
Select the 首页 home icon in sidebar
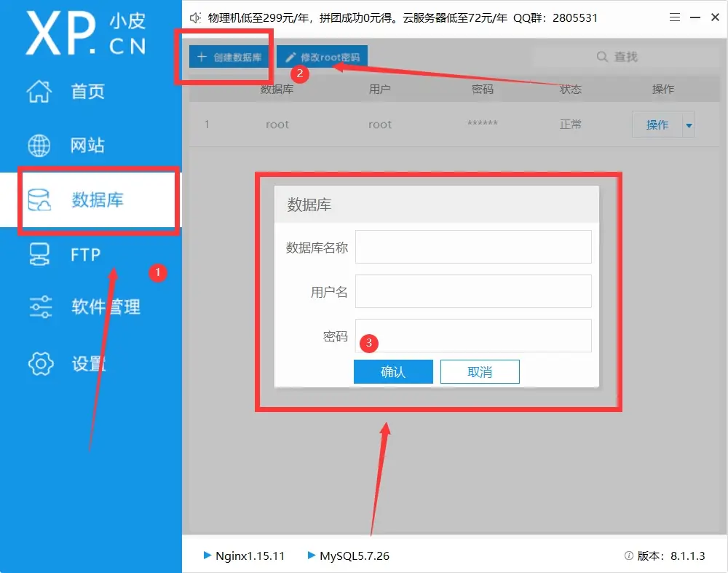40,92
